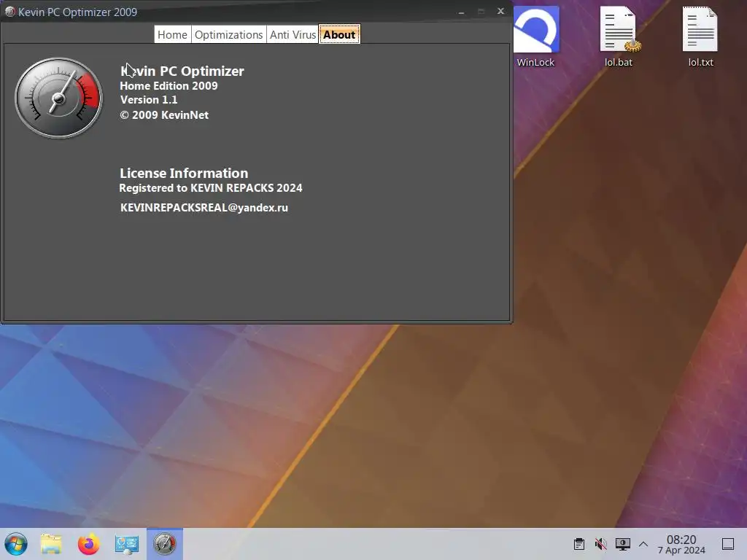Click the KEVINREPACKSREAL@yandex.ru email text

click(x=204, y=208)
